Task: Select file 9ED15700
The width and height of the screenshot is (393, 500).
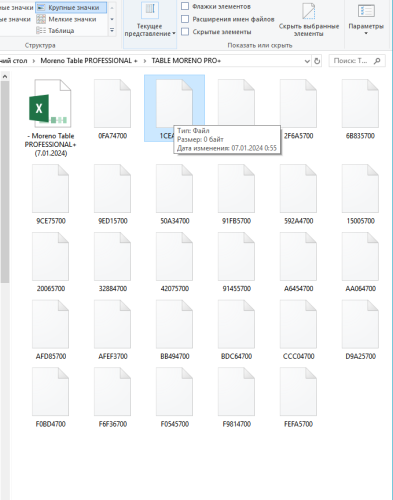Action: pyautogui.click(x=112, y=194)
